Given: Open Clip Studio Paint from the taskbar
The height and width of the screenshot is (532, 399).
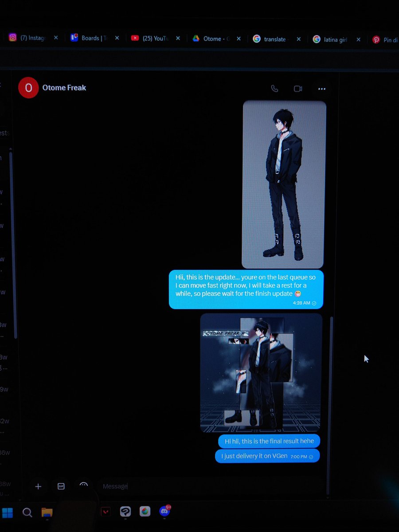Looking at the screenshot, I should click(125, 512).
